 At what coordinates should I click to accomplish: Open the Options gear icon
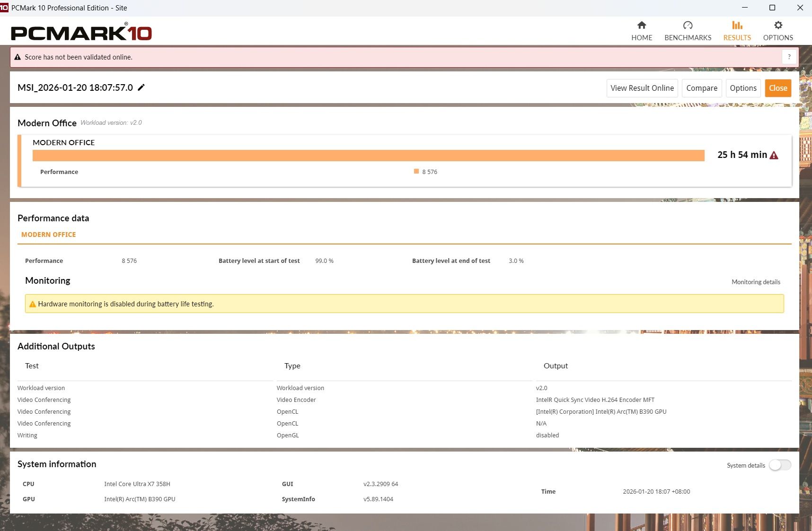point(777,26)
